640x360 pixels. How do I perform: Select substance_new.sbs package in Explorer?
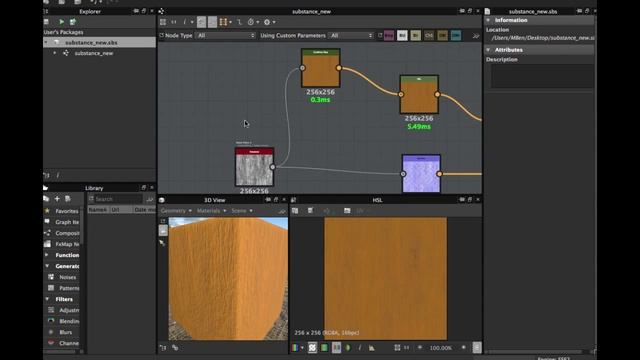100,42
